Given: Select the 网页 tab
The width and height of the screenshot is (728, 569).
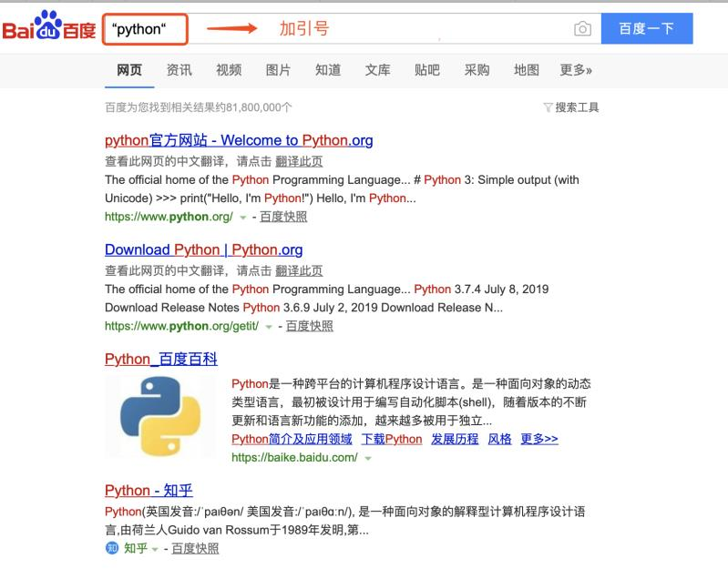Looking at the screenshot, I should 129,70.
